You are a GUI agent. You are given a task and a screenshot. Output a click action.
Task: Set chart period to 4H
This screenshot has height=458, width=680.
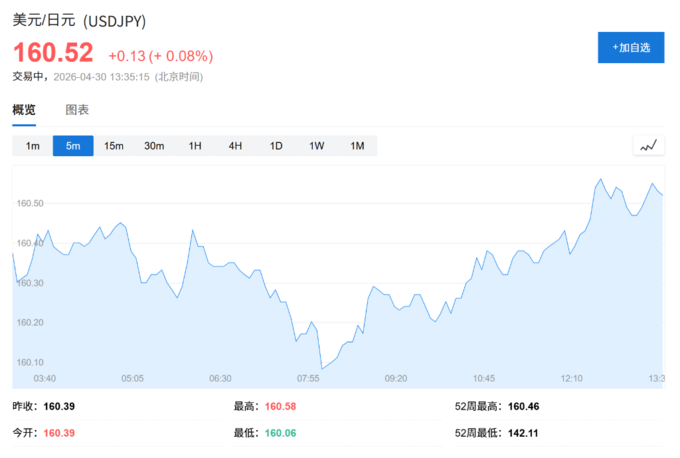235,146
